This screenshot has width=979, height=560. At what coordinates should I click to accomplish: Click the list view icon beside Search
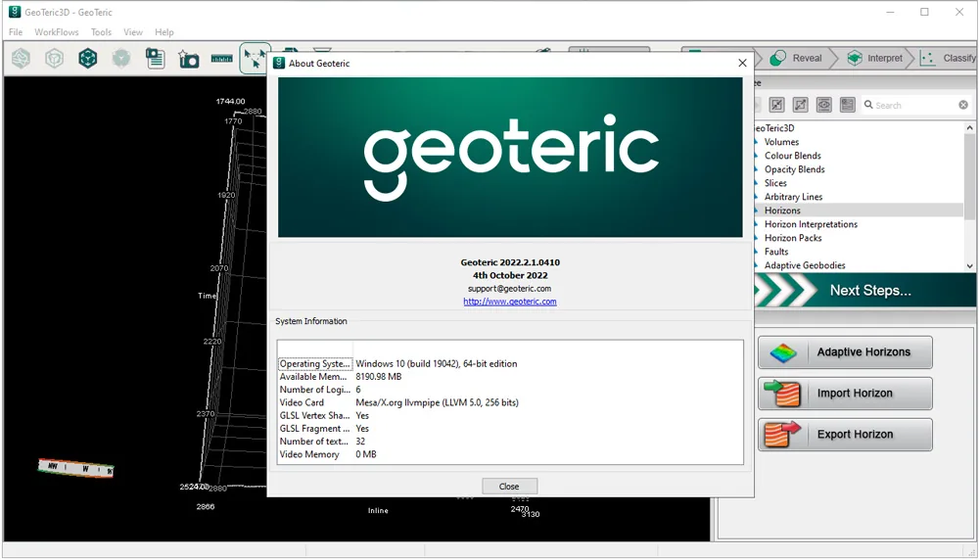tap(847, 105)
